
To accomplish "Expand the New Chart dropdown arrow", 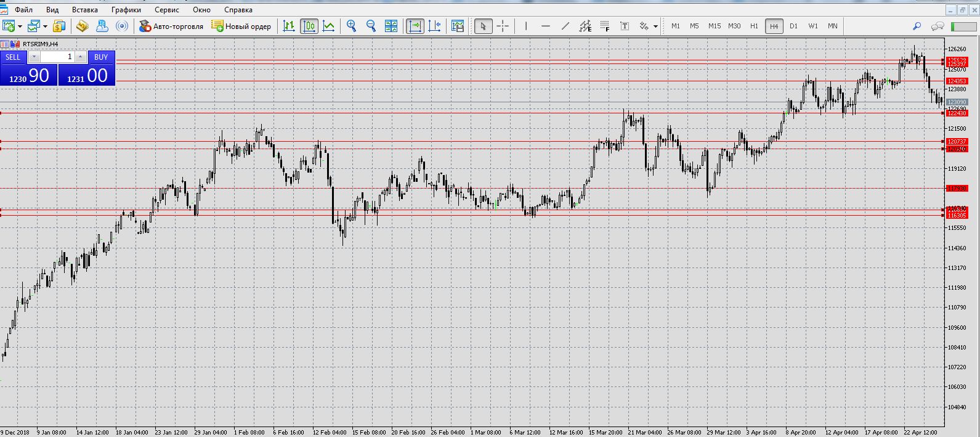I will 20,27.
